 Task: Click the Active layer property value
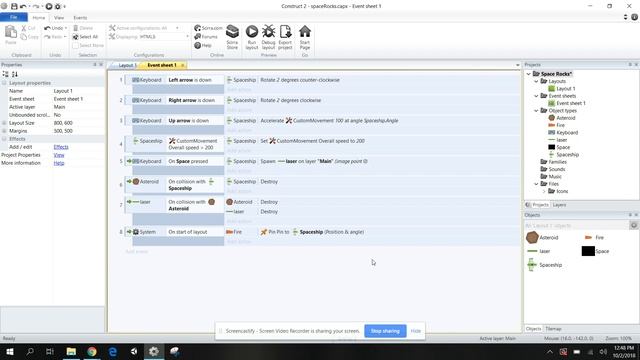(x=78, y=107)
